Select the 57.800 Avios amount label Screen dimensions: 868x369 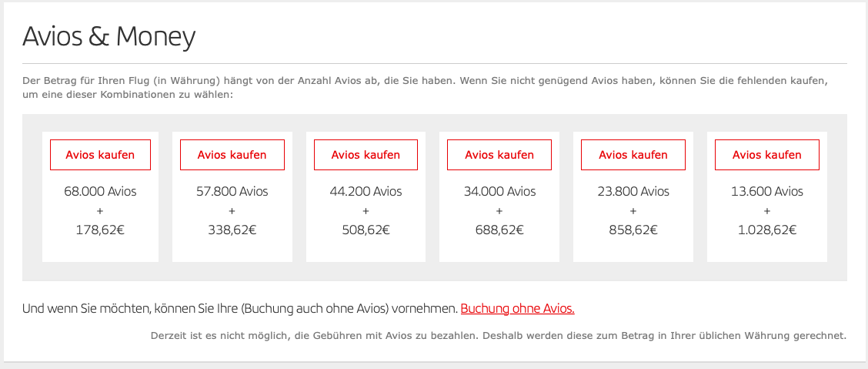pyautogui.click(x=232, y=191)
